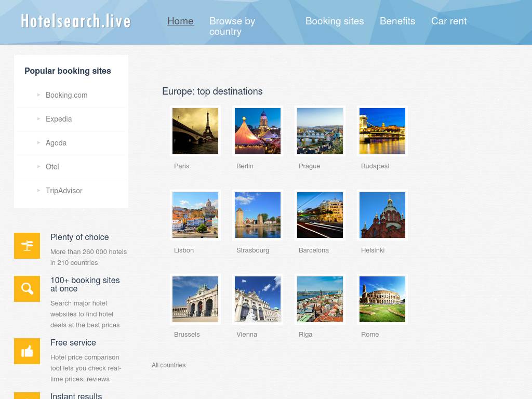Open the Booking sites menu item

click(x=335, y=21)
